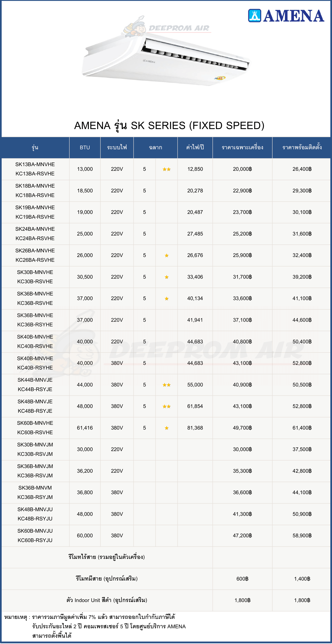The image size is (332, 644).
Task: Click the two-star rating for SK13BA-MNVHE
Action: [x=167, y=169]
